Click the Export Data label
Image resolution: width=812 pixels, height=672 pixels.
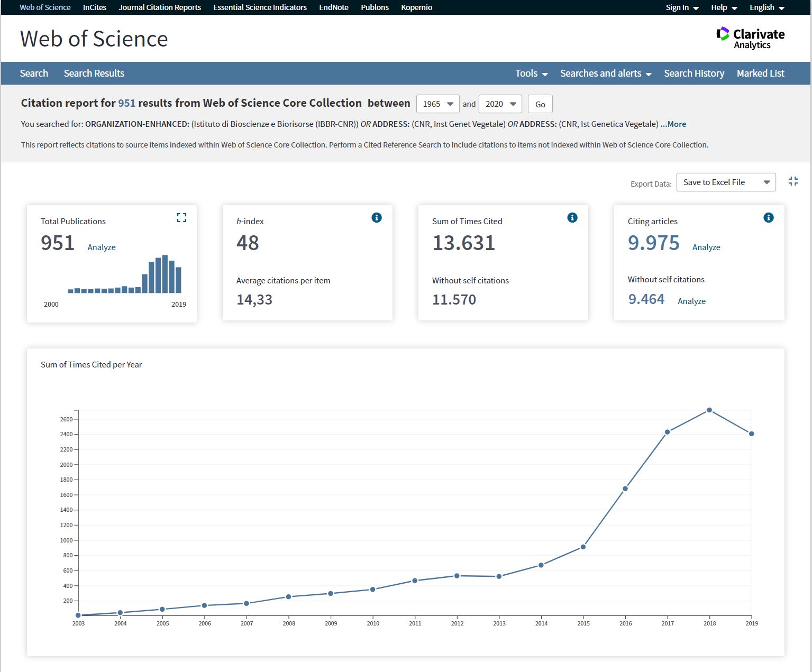[651, 184]
